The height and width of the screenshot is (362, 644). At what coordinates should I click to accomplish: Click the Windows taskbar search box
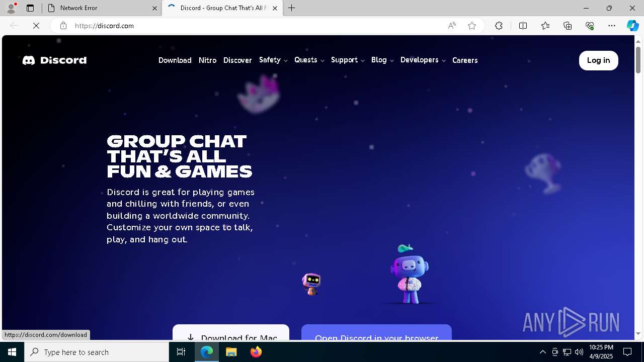pyautogui.click(x=97, y=352)
